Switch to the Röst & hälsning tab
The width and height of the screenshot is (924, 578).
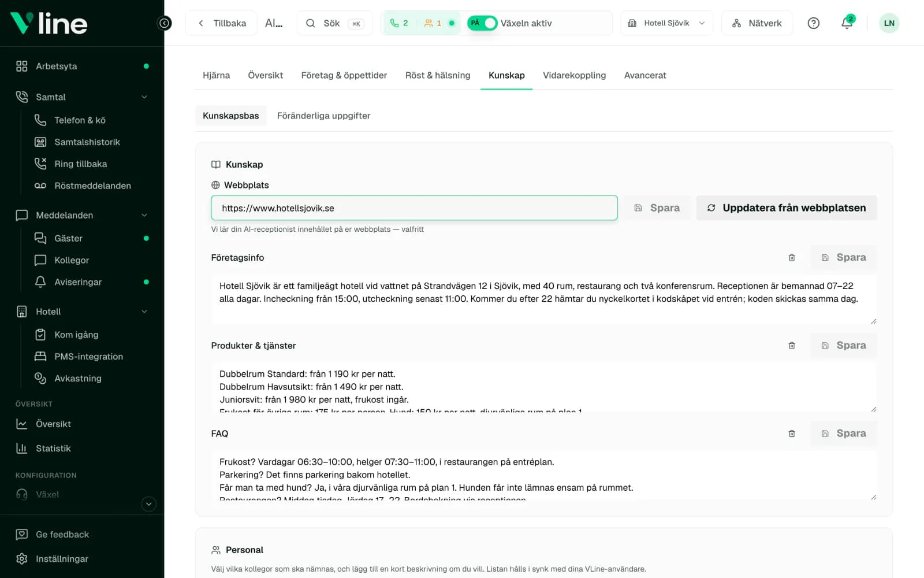pyautogui.click(x=438, y=75)
